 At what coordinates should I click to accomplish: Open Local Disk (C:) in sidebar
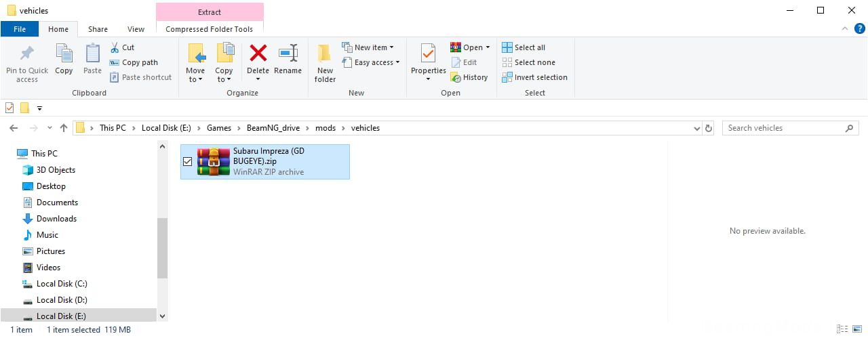click(x=62, y=284)
